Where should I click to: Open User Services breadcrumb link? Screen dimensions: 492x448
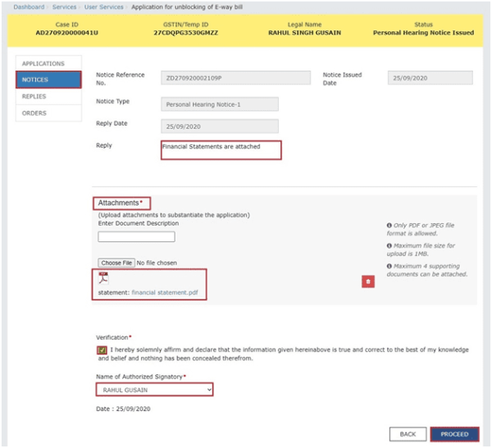click(x=105, y=7)
